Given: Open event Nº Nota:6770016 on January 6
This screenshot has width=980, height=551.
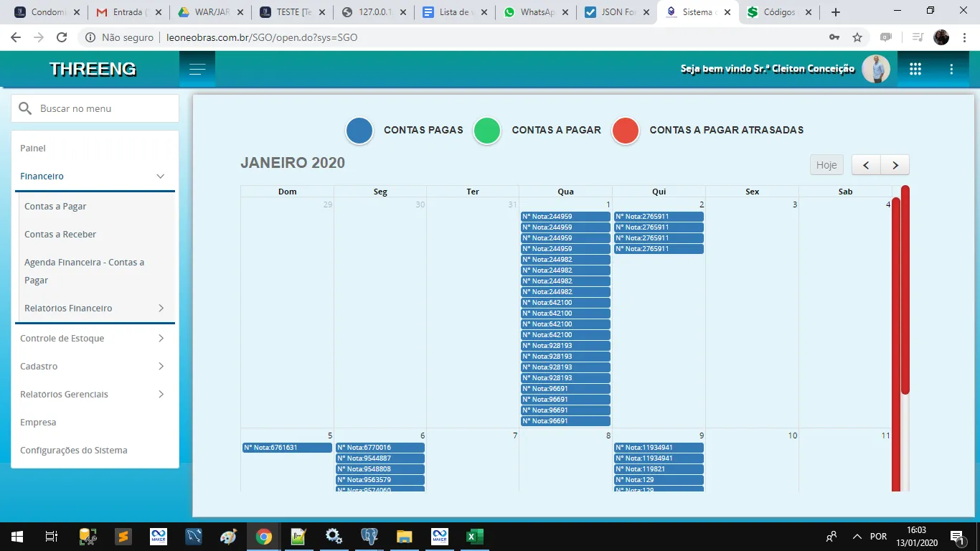Looking at the screenshot, I should point(380,448).
